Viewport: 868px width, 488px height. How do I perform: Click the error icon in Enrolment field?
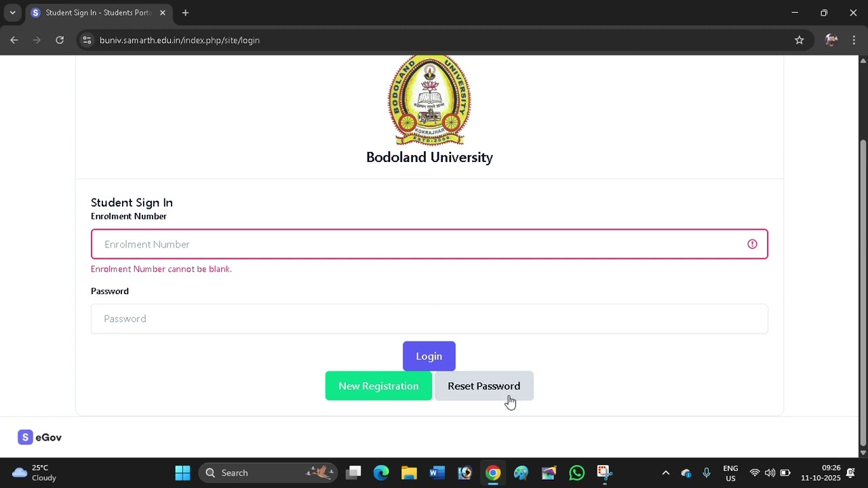[x=752, y=244]
